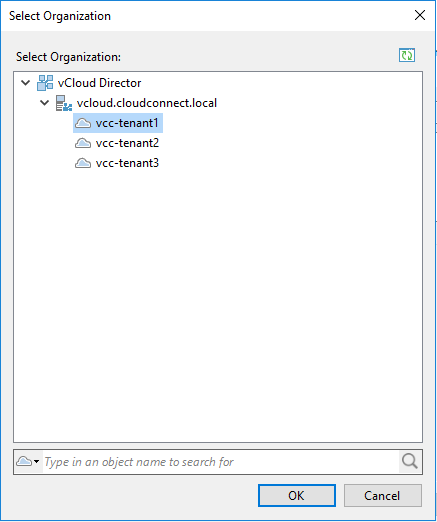Collapse the vCloud Director tree node
Screen dimensions: 437x522
pos(26,83)
